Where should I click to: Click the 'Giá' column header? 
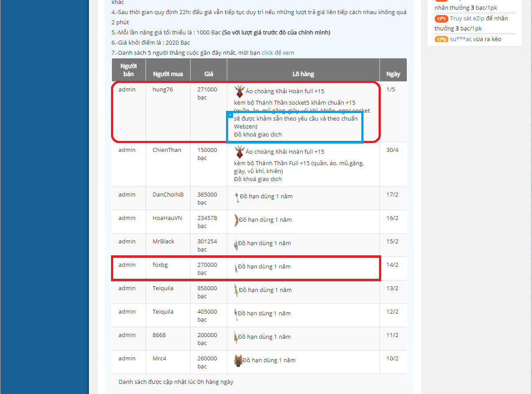tap(209, 74)
